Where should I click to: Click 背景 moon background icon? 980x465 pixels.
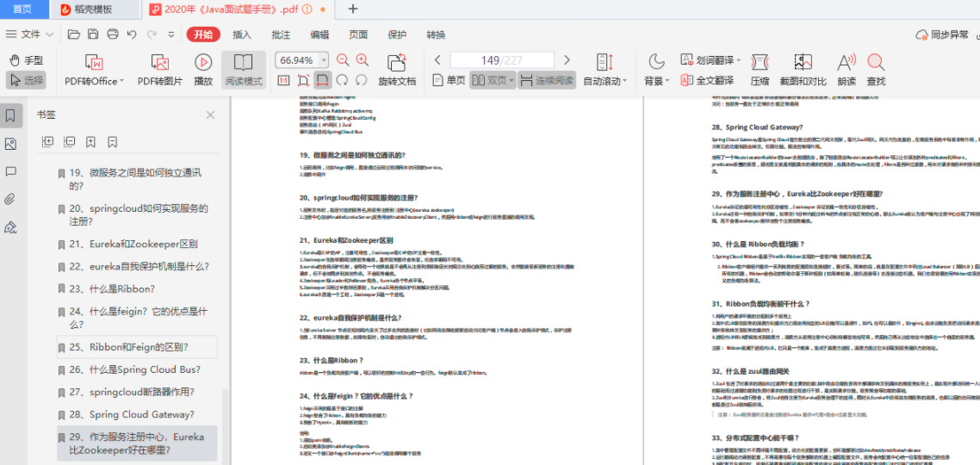point(655,62)
